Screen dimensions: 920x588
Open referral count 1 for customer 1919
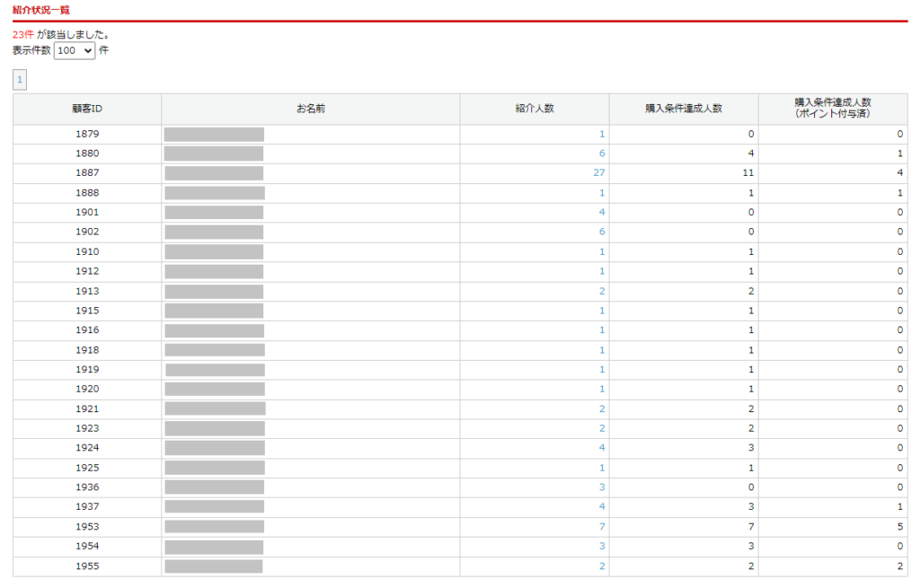[x=601, y=369]
